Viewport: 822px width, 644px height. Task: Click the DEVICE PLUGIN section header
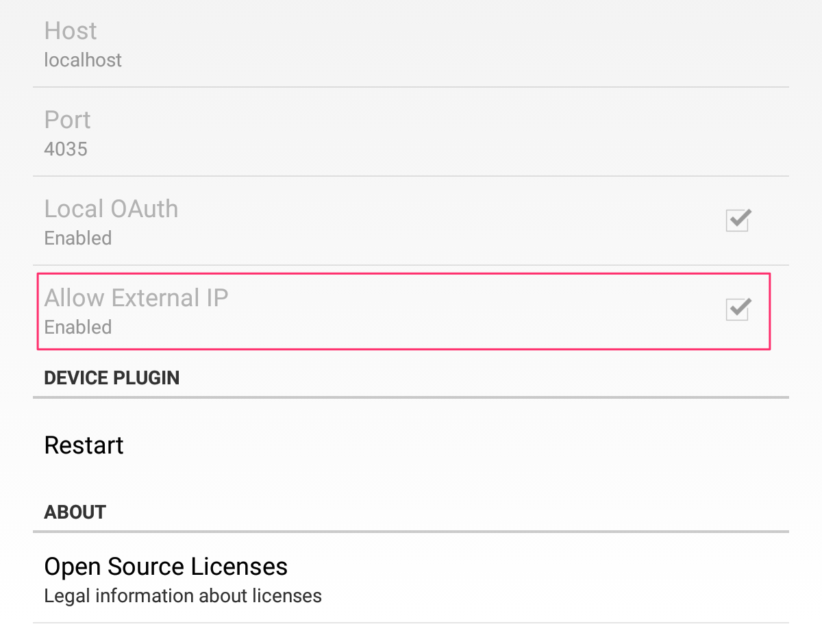coord(112,377)
